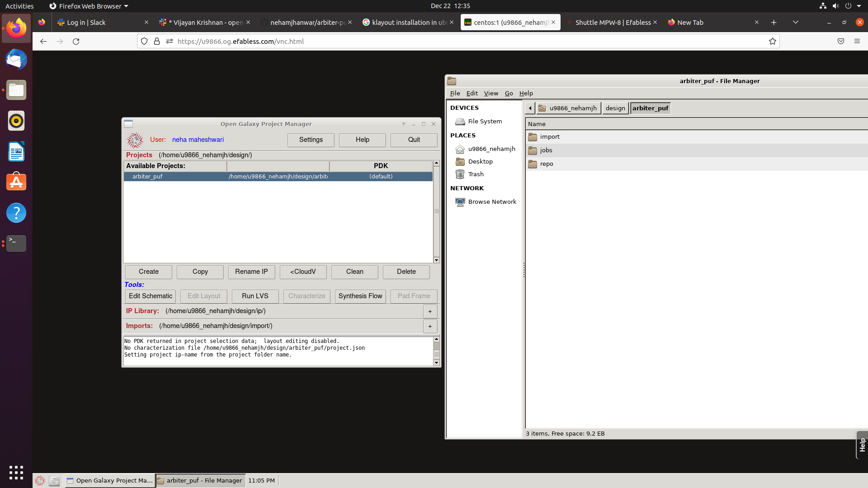Click the Synthesis Flow button

tap(360, 296)
